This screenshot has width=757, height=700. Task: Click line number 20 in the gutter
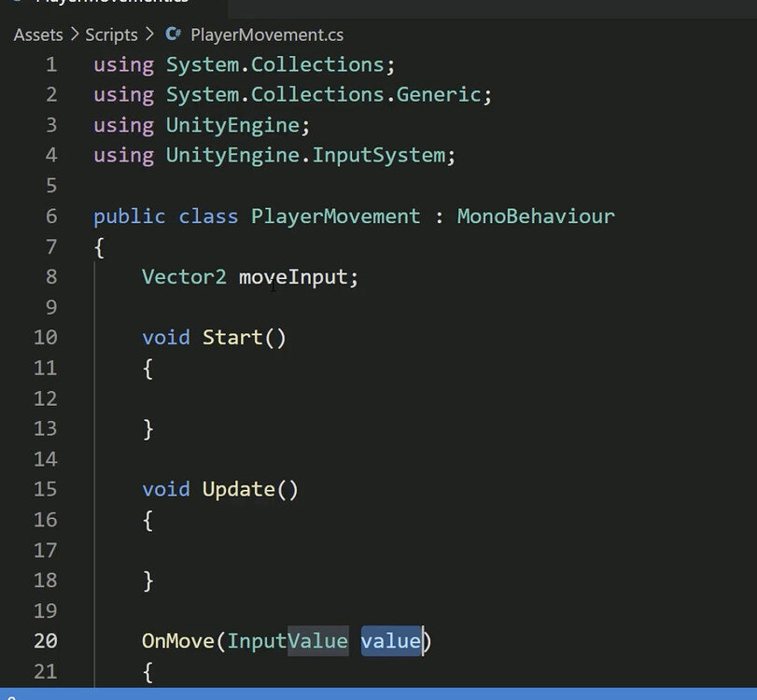coord(45,641)
